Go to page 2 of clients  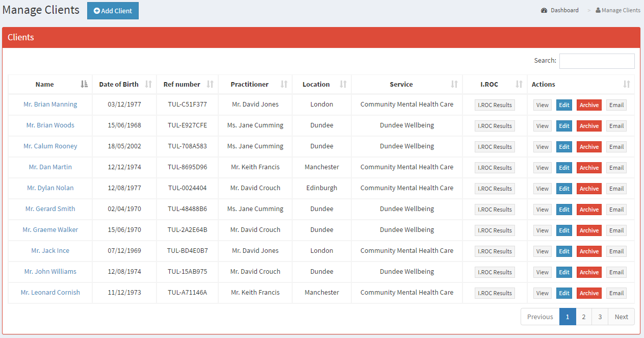click(583, 317)
